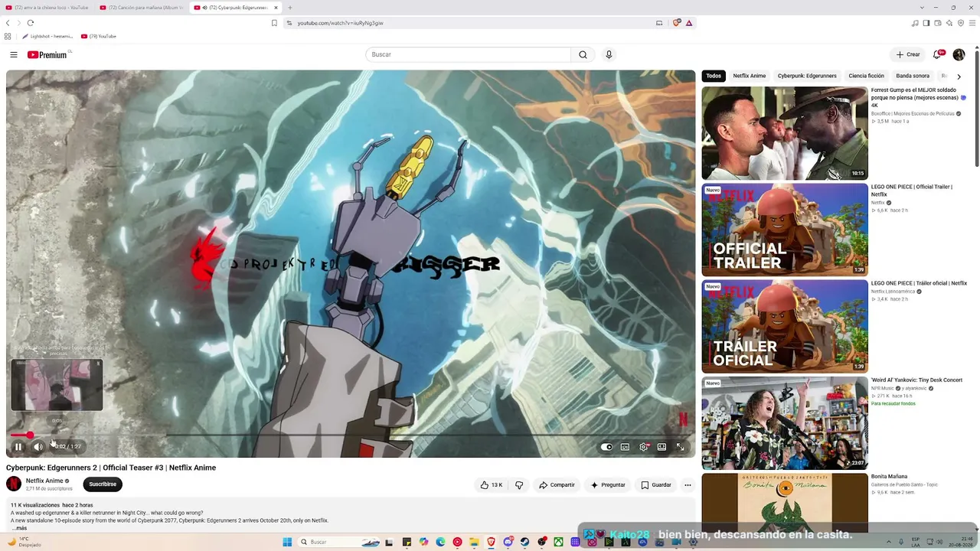Viewport: 980px width, 551px height.
Task: Click the youtube.com address bar
Action: point(467,23)
